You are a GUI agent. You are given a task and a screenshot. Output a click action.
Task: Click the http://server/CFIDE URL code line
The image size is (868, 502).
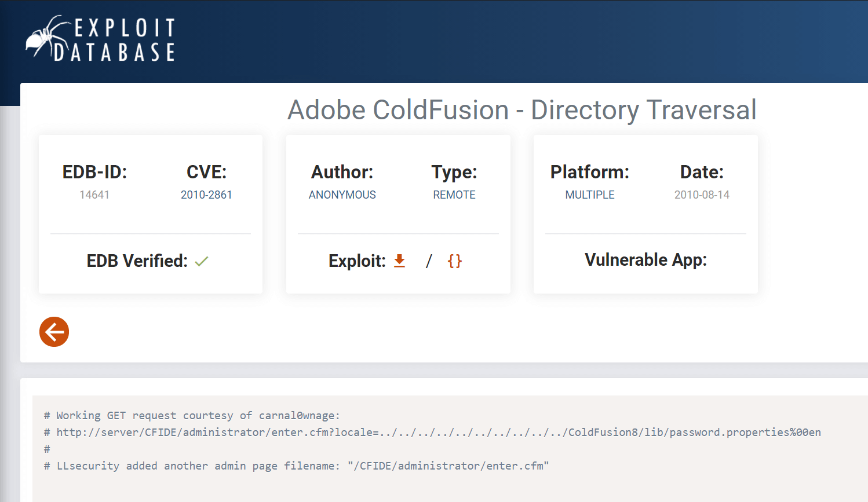432,433
